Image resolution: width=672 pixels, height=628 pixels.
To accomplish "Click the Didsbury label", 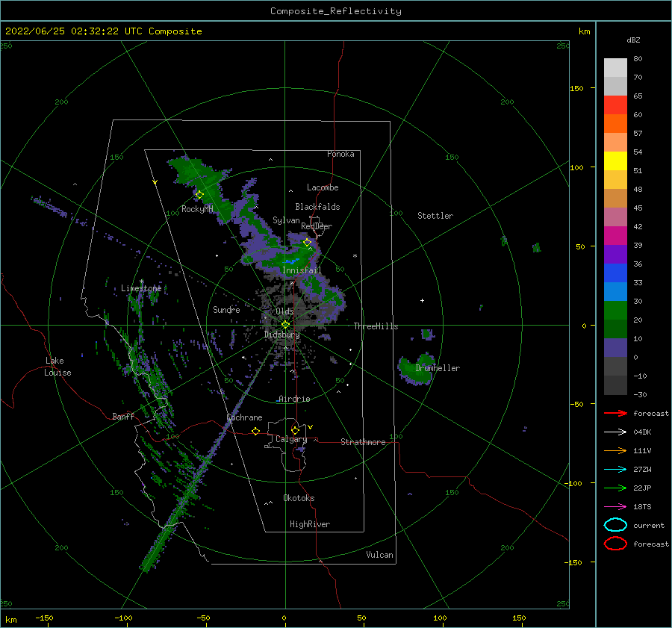I will (x=281, y=335).
